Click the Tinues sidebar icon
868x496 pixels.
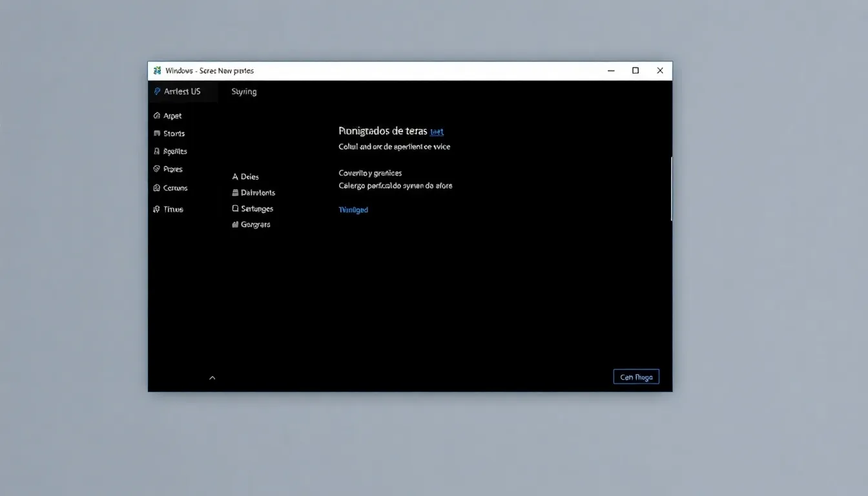click(157, 209)
